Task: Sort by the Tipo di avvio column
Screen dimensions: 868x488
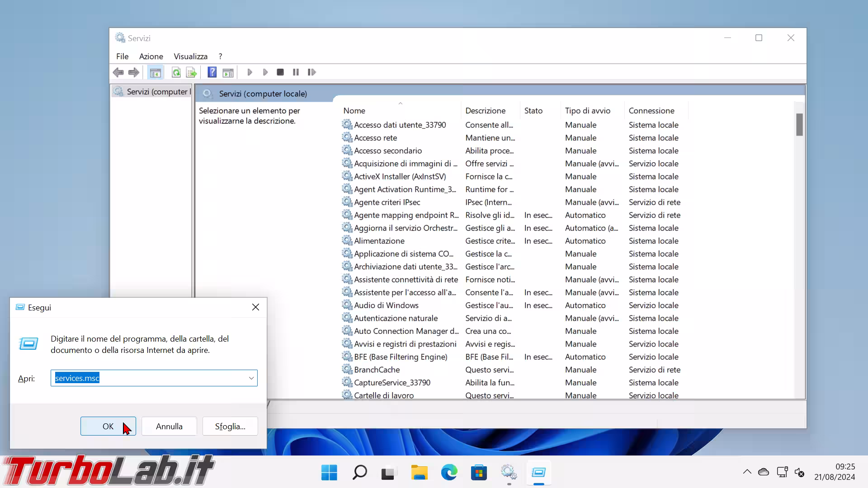Action: (587, 111)
